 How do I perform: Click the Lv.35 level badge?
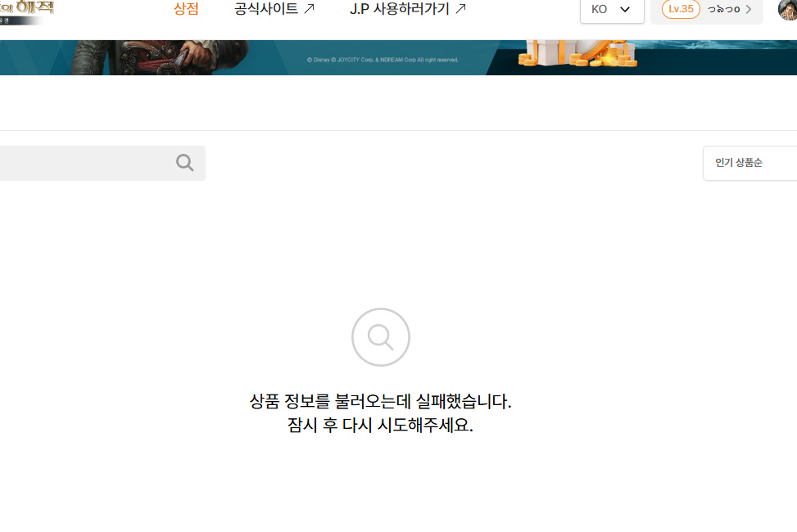pos(680,9)
